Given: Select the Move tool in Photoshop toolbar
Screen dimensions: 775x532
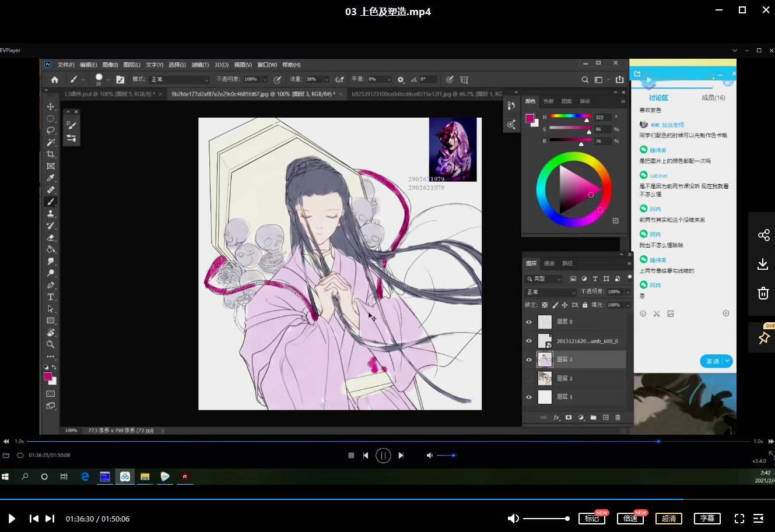Looking at the screenshot, I should click(51, 107).
